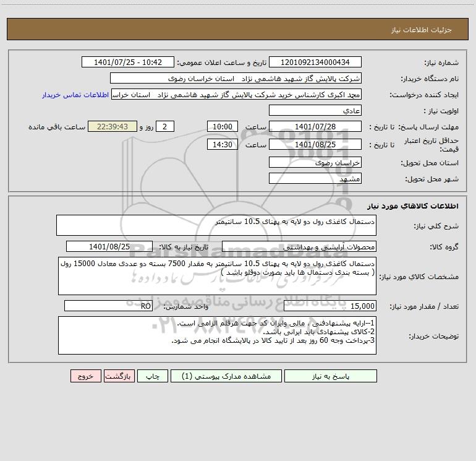Click the remaining days field showing 2
Image resolution: width=476 pixels, height=461 pixels.
165,126
